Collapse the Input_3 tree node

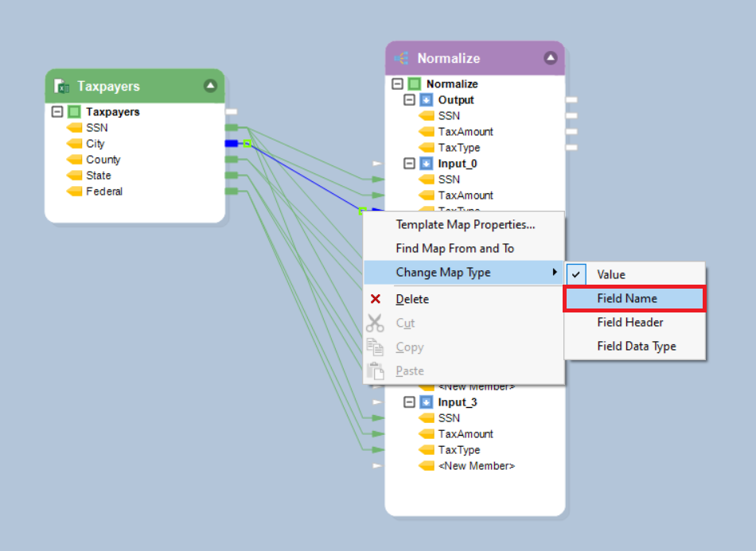point(409,402)
